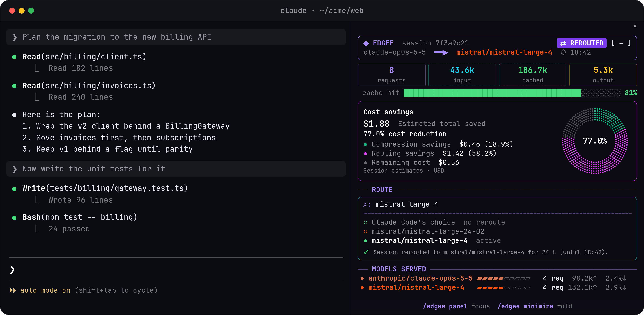Click the 'Read 240 lines' result
Viewport: 644px width, 315px height.
pyautogui.click(x=80, y=97)
